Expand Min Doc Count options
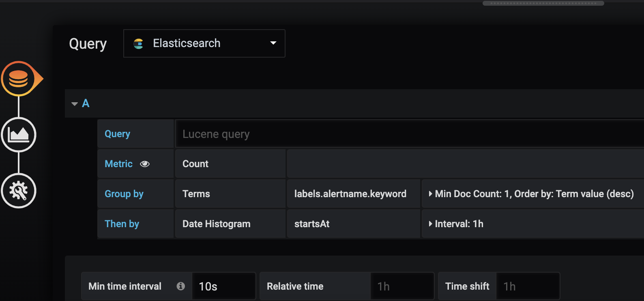 [531, 194]
